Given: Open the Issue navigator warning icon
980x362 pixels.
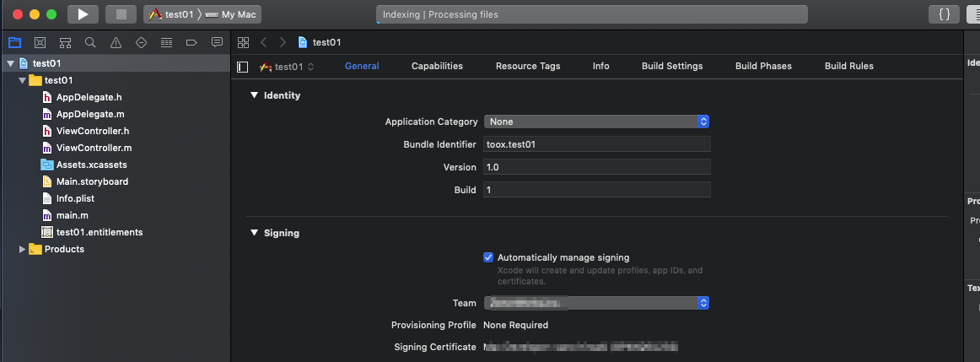Looking at the screenshot, I should pyautogui.click(x=116, y=42).
